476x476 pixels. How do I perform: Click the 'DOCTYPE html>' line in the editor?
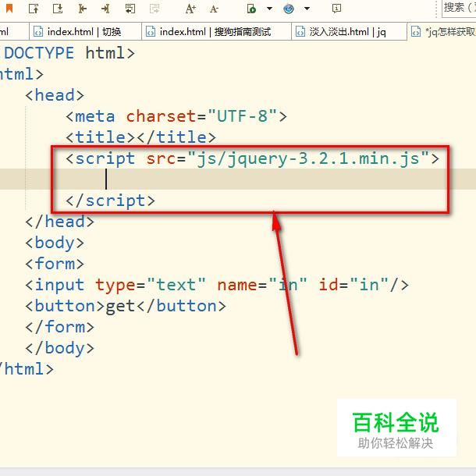(x=69, y=53)
